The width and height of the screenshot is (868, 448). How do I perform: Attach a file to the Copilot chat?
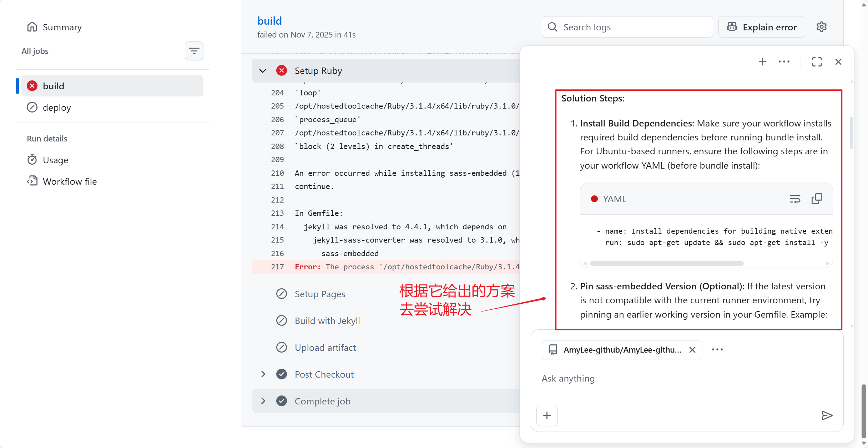tap(547, 415)
